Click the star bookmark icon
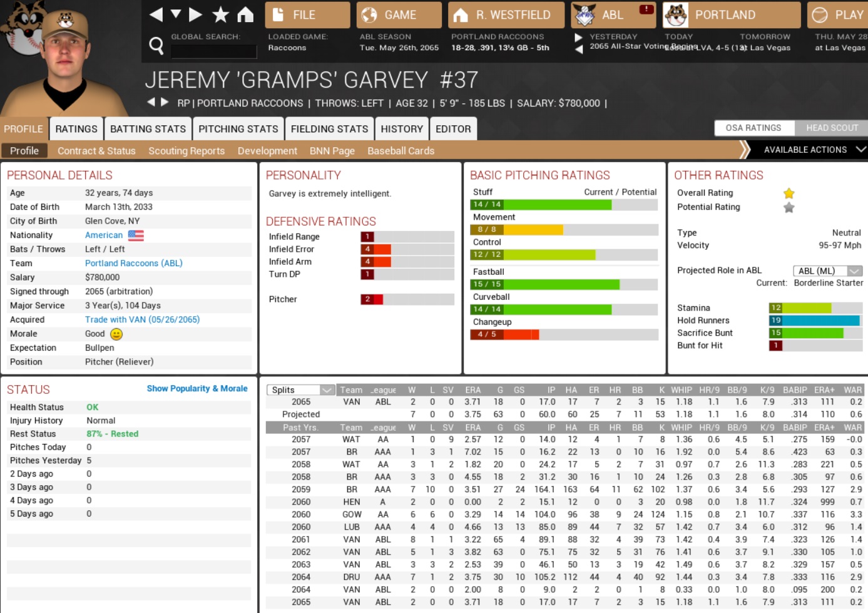Image resolution: width=868 pixels, height=613 pixels. (x=220, y=14)
